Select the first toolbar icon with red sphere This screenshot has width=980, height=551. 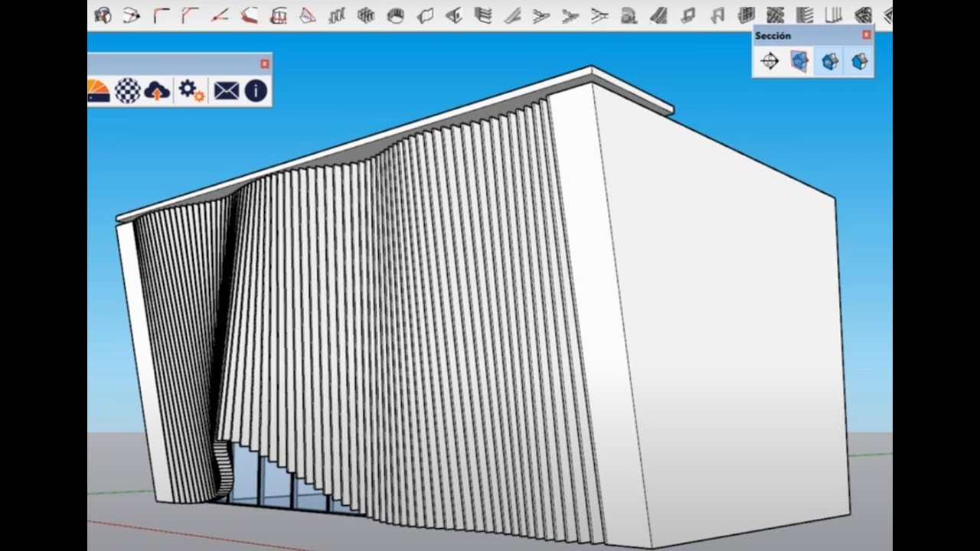pos(101,15)
